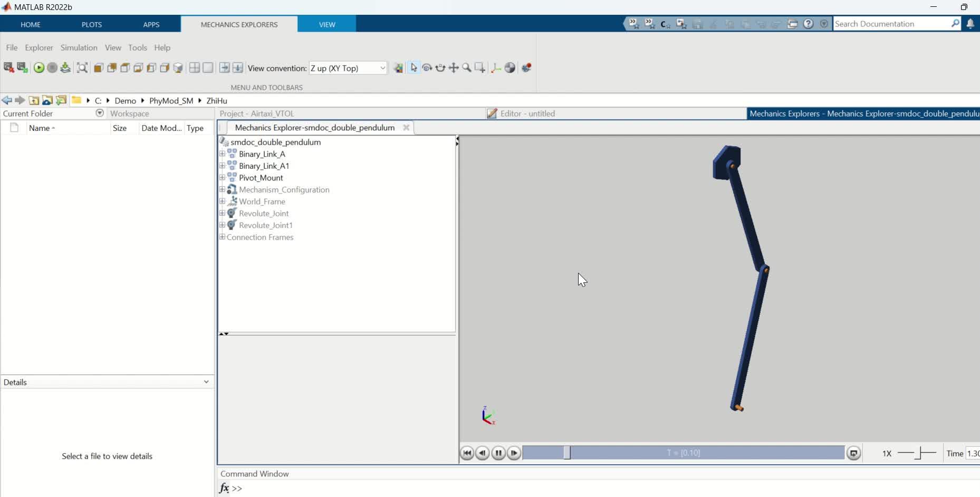Expand the Revolute_Joint tree node
980x497 pixels.
coord(222,213)
